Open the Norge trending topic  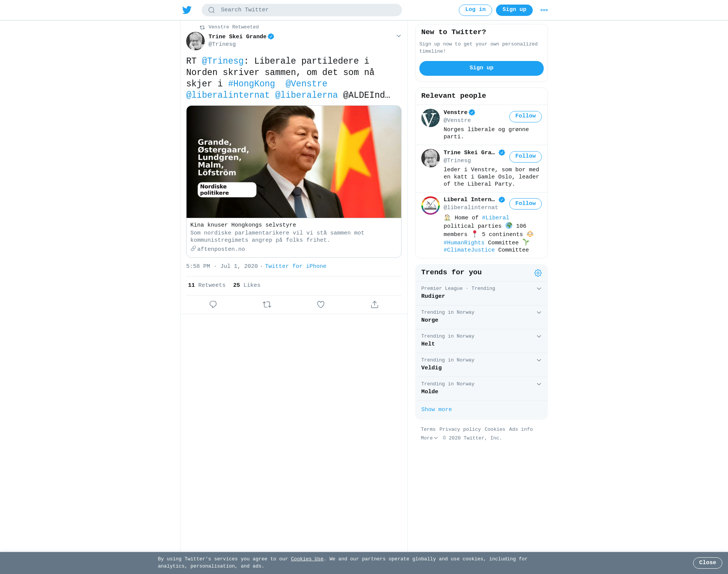(482, 317)
